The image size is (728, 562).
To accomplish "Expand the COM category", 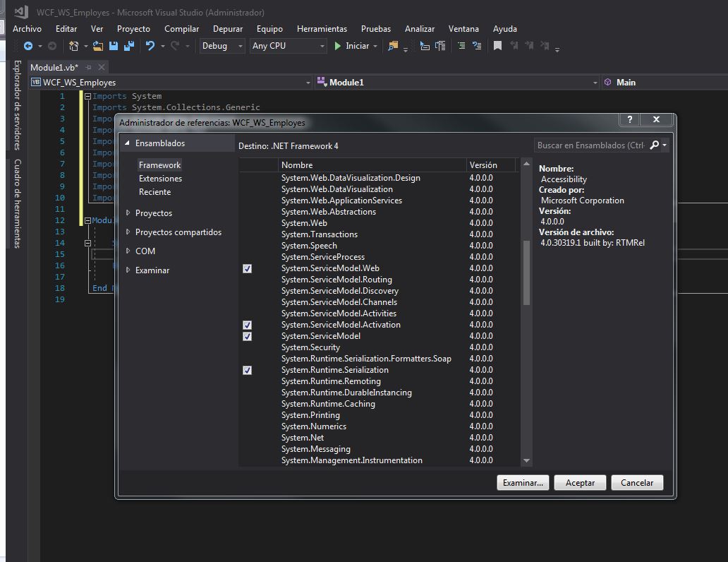I will pyautogui.click(x=128, y=251).
